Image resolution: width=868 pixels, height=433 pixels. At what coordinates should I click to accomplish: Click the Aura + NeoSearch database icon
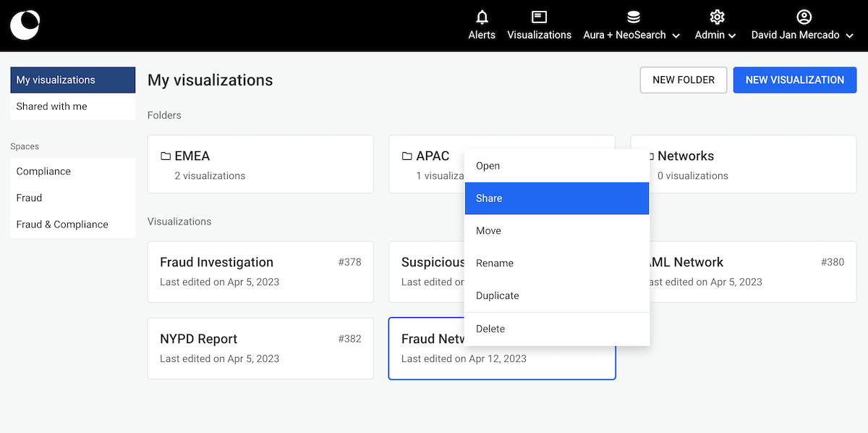[x=633, y=17]
